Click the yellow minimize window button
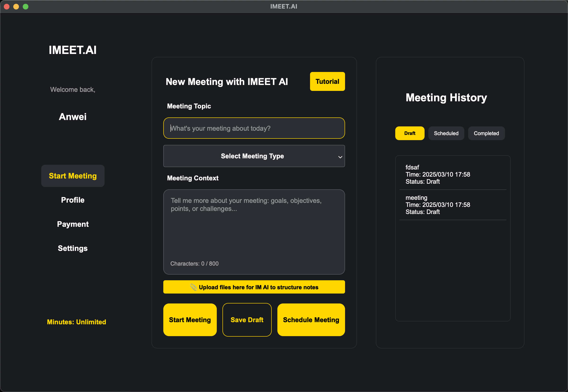Image resolution: width=568 pixels, height=392 pixels. pos(16,7)
